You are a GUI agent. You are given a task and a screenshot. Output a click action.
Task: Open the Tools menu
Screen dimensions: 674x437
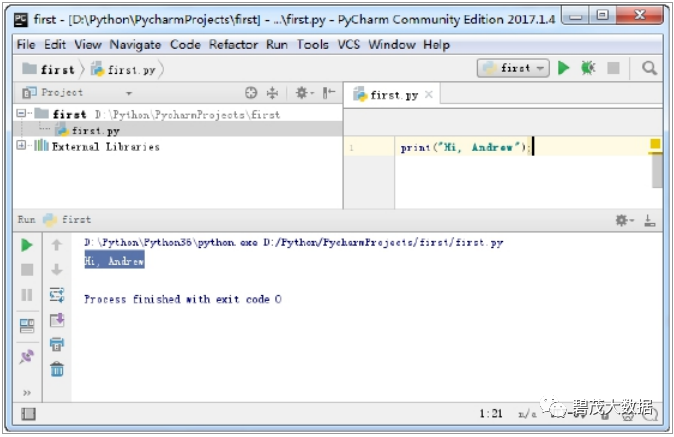(x=312, y=45)
